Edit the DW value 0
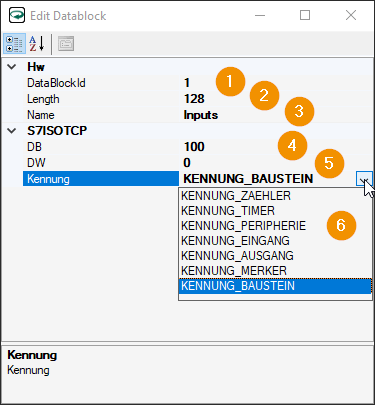The image size is (375, 405). pos(276,163)
